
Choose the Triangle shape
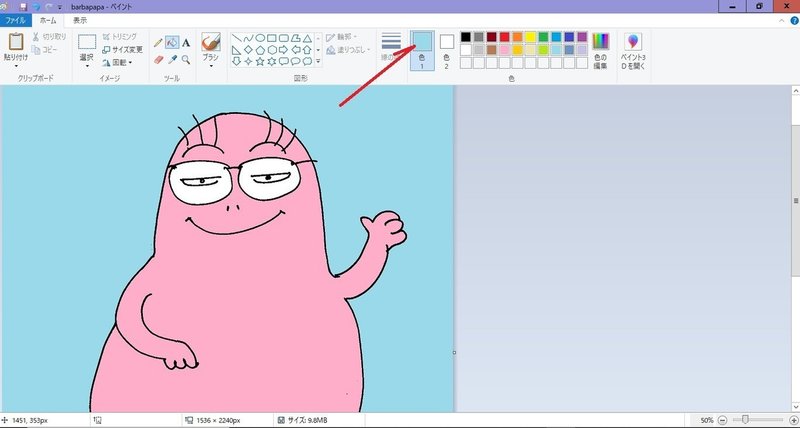click(307, 38)
